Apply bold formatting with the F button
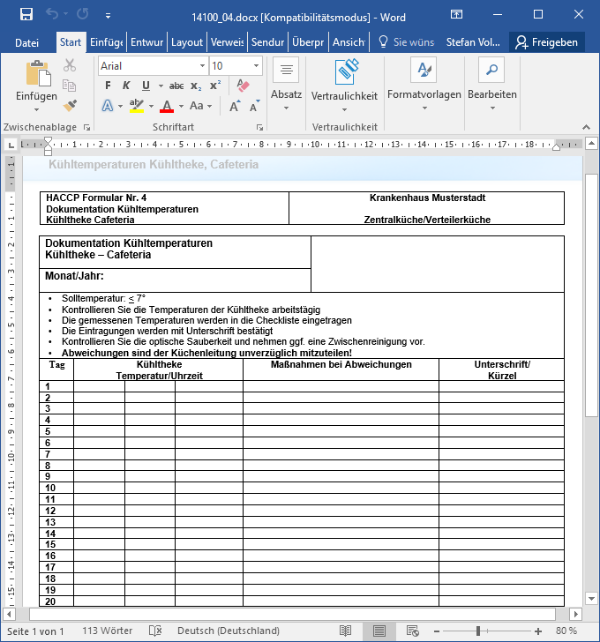The image size is (600, 642). [108, 86]
